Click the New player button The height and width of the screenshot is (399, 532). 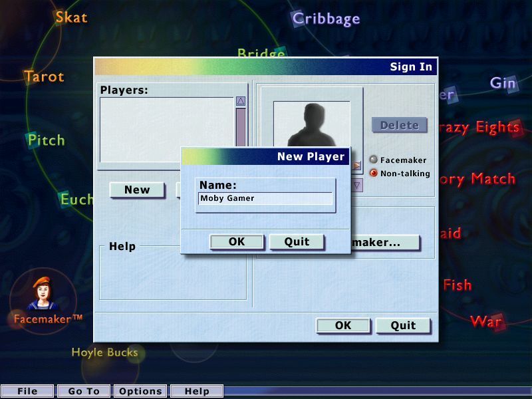(137, 190)
